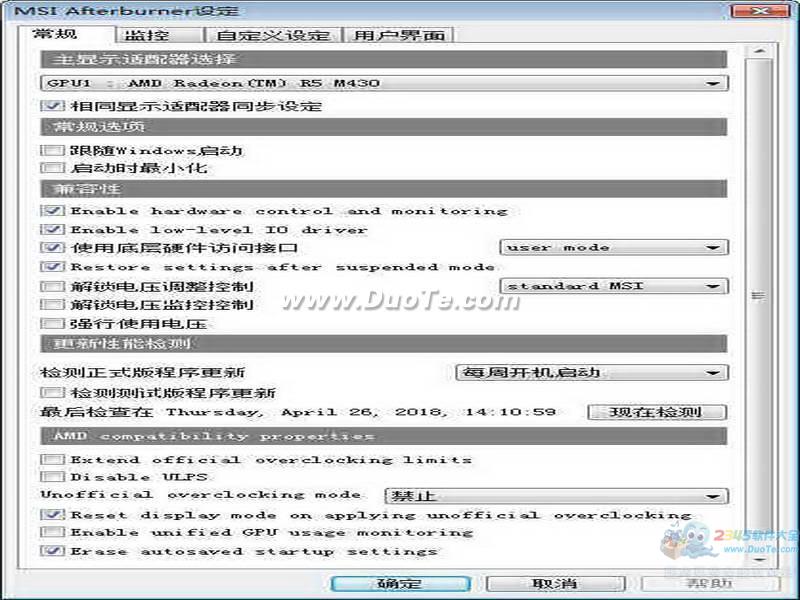
Task: Click the 检测正式版程序更新 label
Action: point(142,372)
